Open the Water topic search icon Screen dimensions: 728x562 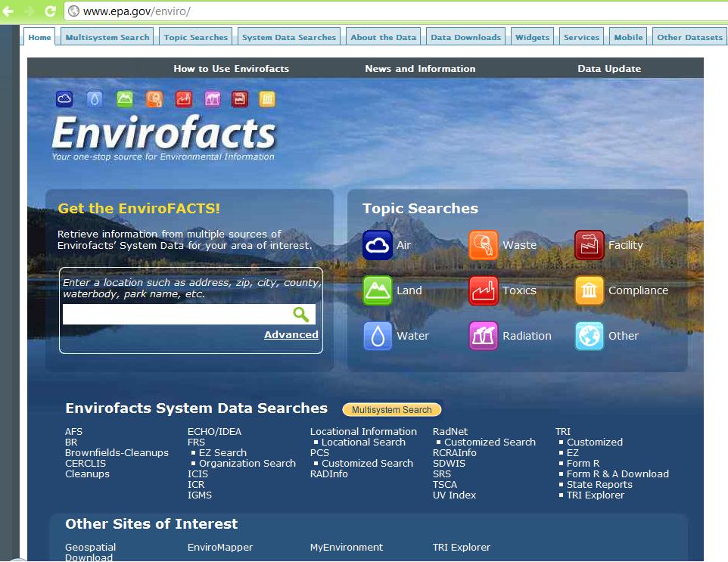pyautogui.click(x=378, y=336)
